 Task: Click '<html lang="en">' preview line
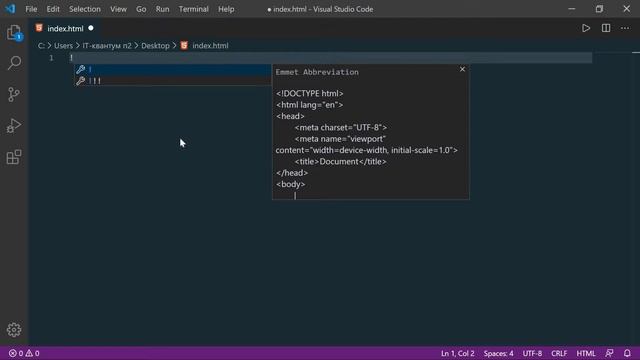tap(309, 105)
